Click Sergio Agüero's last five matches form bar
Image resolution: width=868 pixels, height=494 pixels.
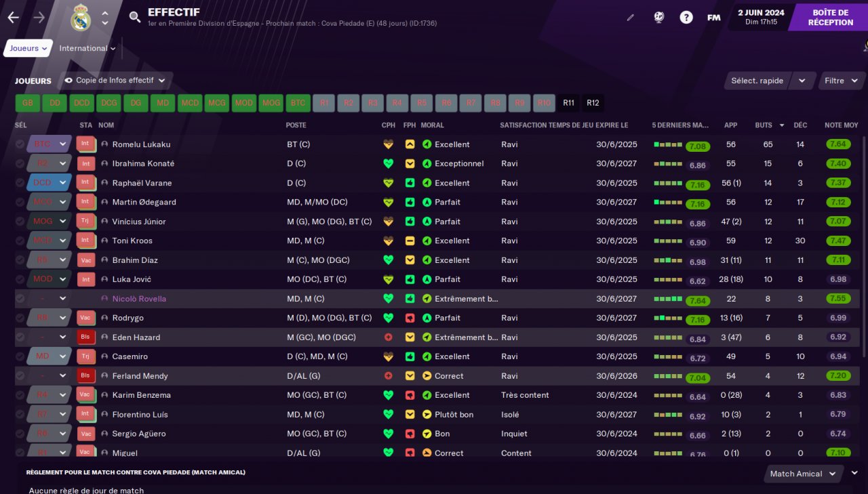[x=669, y=434]
